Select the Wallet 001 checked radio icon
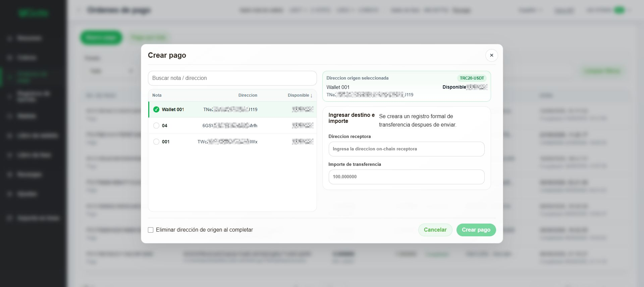644x287 pixels. coord(156,109)
